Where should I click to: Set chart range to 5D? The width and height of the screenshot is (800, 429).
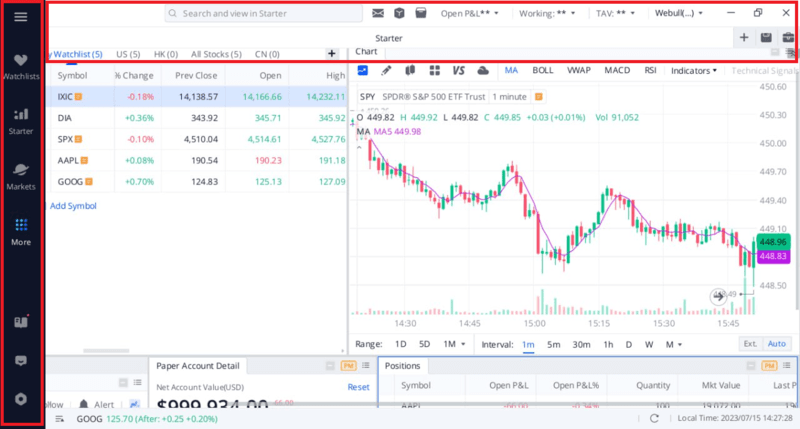click(424, 344)
